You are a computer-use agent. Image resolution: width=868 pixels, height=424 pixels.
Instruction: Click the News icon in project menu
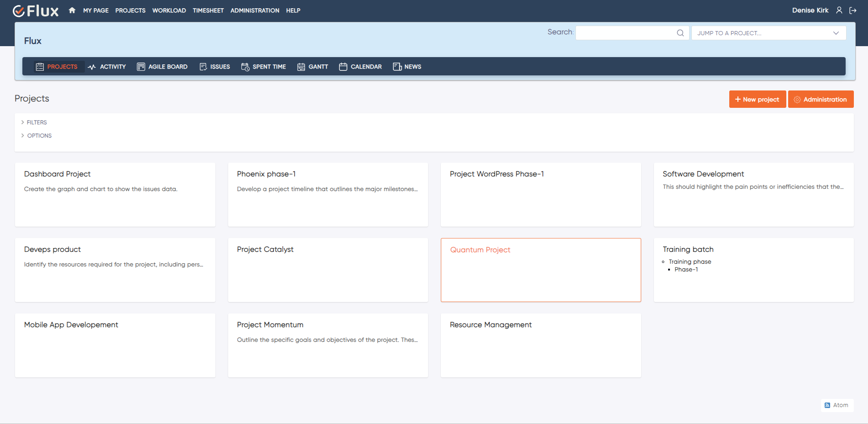tap(397, 67)
